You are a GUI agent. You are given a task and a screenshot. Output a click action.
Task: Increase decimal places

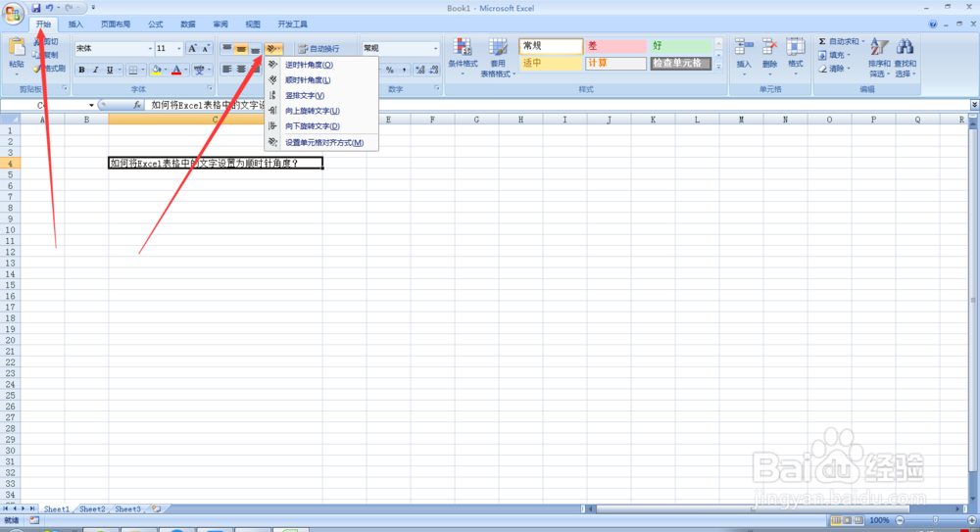point(420,70)
